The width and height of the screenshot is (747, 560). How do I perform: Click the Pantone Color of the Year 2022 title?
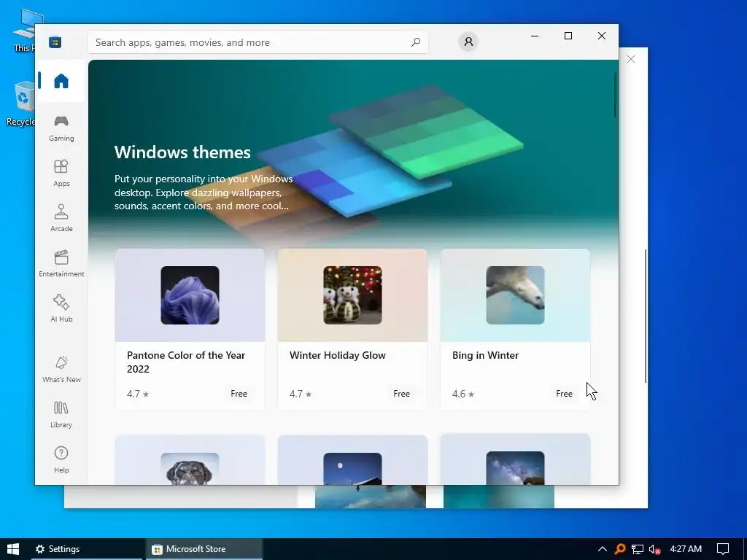tap(186, 362)
